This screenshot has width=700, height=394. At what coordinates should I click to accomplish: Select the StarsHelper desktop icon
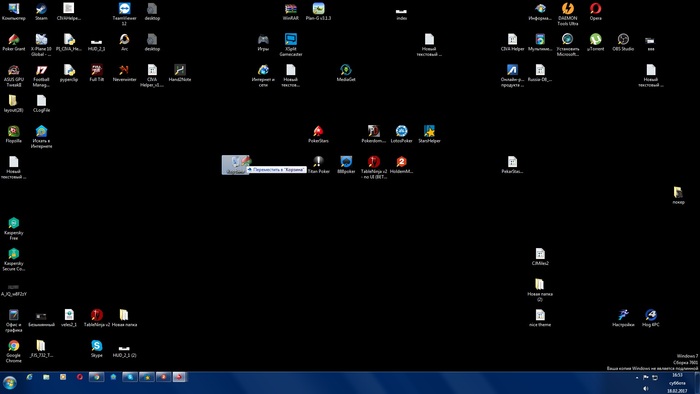(x=429, y=135)
